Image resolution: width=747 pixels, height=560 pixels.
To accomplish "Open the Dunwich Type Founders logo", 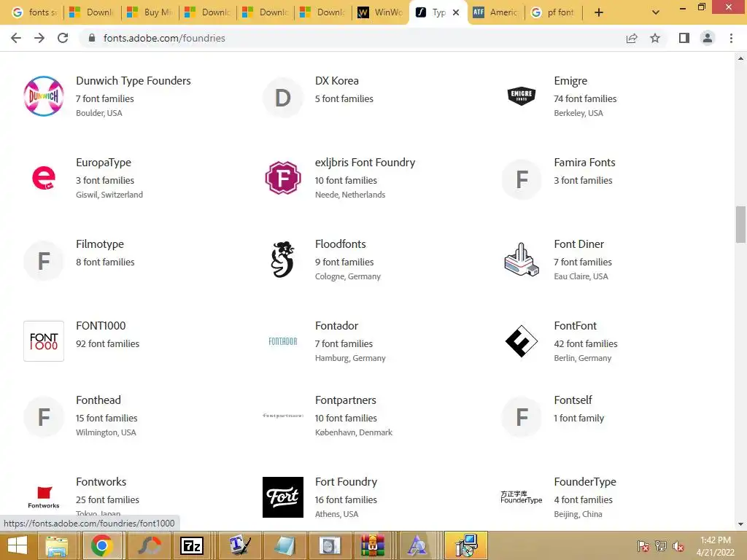I will click(44, 96).
